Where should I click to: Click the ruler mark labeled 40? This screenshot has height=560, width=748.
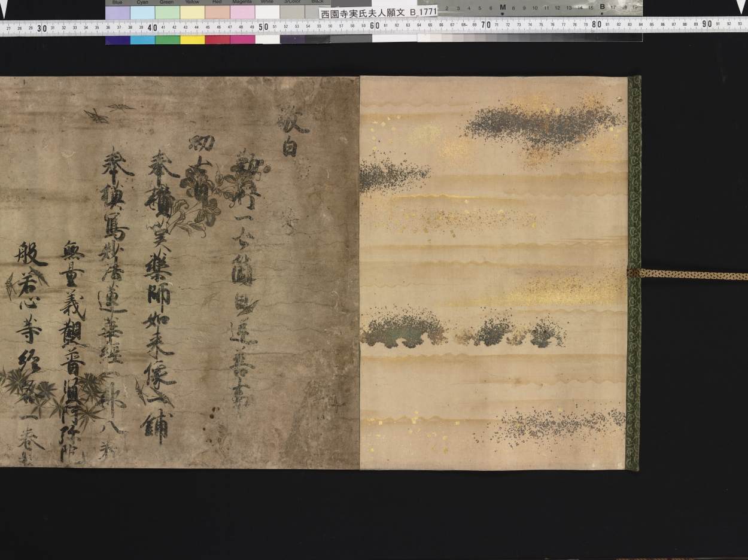tap(152, 28)
